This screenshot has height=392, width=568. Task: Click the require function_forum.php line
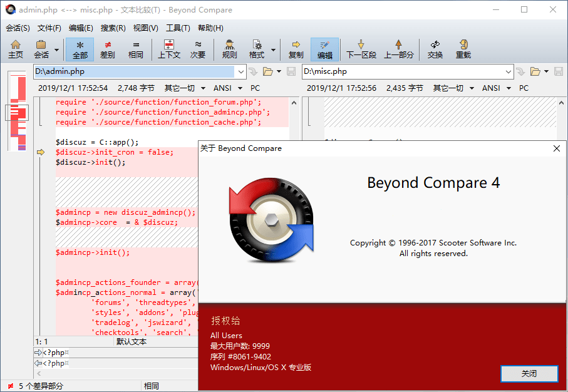158,102
